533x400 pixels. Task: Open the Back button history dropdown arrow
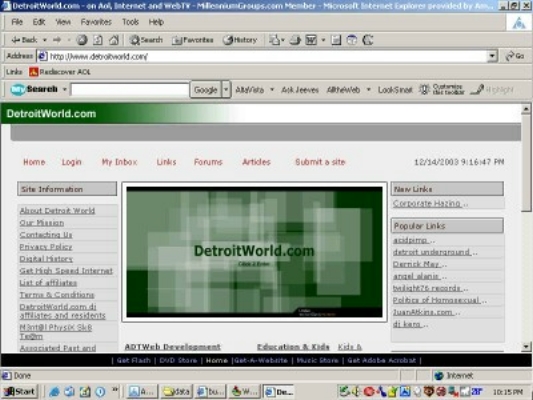click(45, 40)
